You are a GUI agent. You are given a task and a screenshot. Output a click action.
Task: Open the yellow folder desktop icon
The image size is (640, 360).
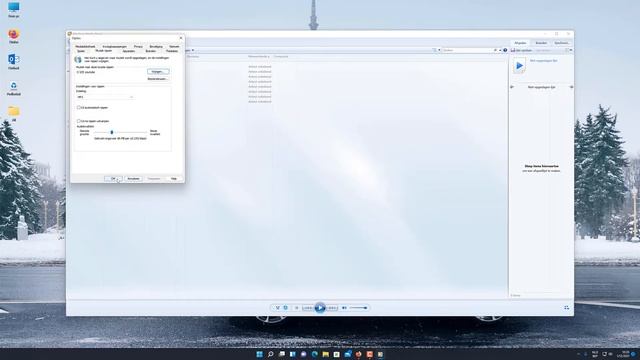(13, 113)
